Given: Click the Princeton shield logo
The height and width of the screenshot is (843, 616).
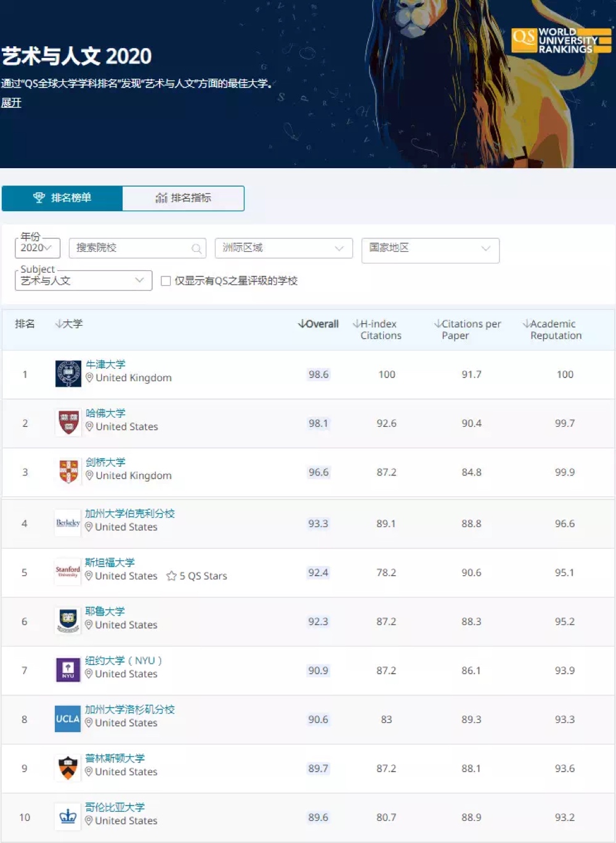Looking at the screenshot, I should (x=68, y=768).
